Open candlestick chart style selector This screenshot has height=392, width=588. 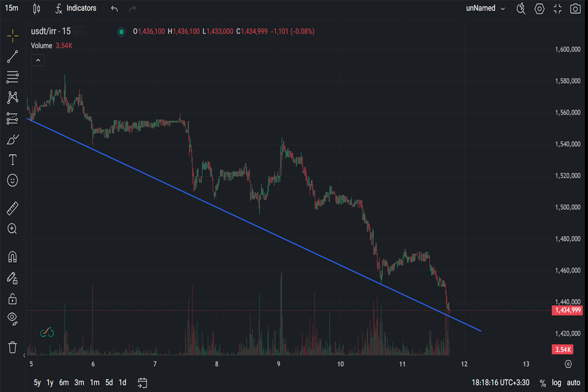pos(36,8)
